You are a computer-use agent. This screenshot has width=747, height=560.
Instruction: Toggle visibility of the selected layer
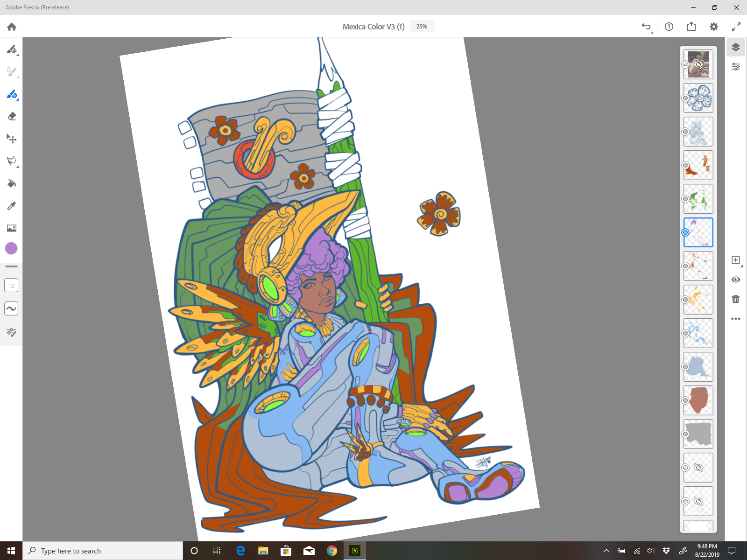736,280
